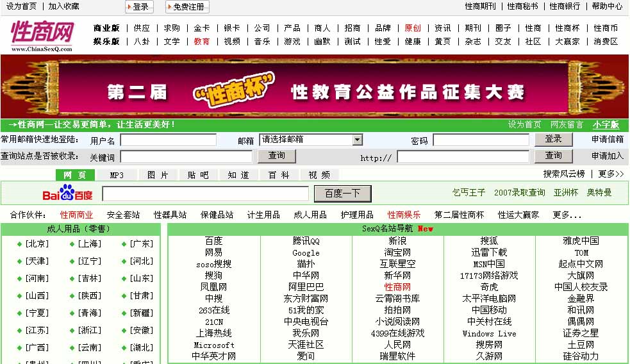This screenshot has width=630, height=364.
Task: Expand 更多>> next to 搜索风云榜
Action: click(611, 174)
